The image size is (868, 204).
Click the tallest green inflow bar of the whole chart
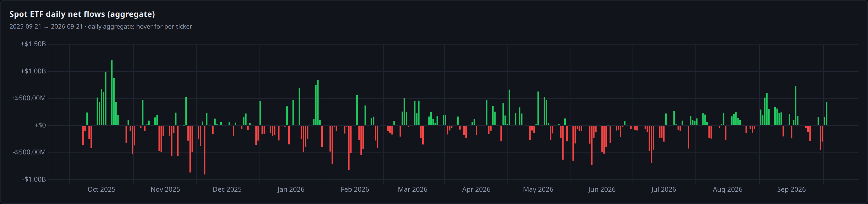[112, 93]
